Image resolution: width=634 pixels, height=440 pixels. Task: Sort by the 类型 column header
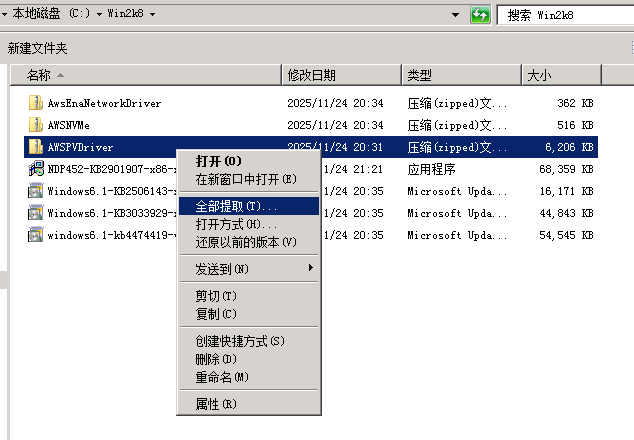click(x=462, y=75)
